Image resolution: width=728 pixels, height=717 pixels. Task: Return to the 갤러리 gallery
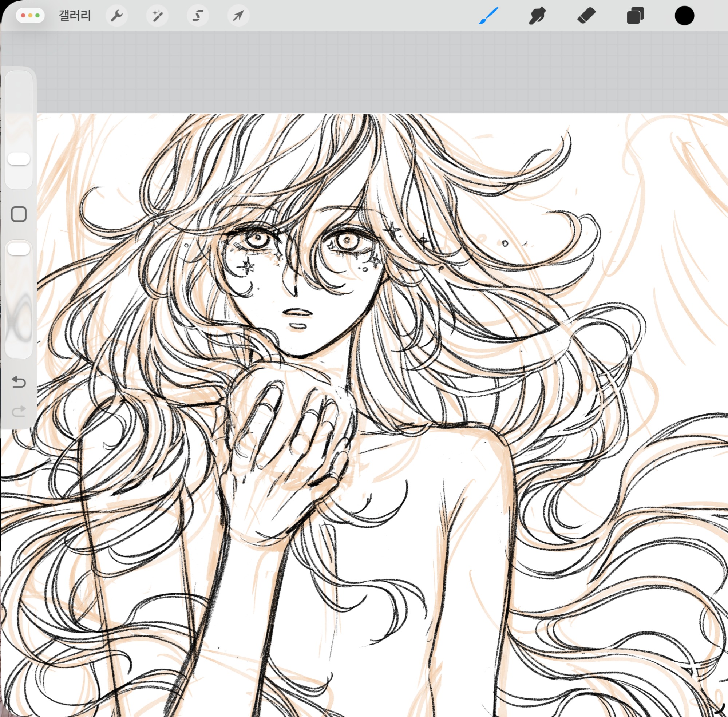tap(75, 15)
